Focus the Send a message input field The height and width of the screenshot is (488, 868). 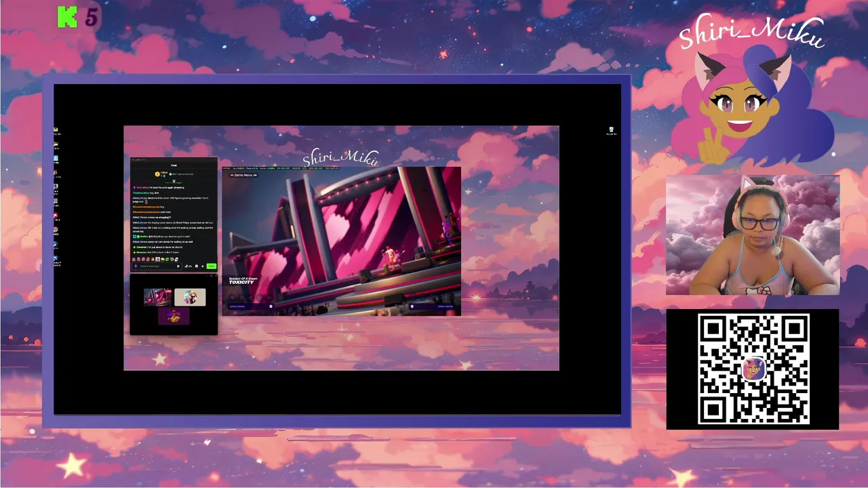point(157,266)
